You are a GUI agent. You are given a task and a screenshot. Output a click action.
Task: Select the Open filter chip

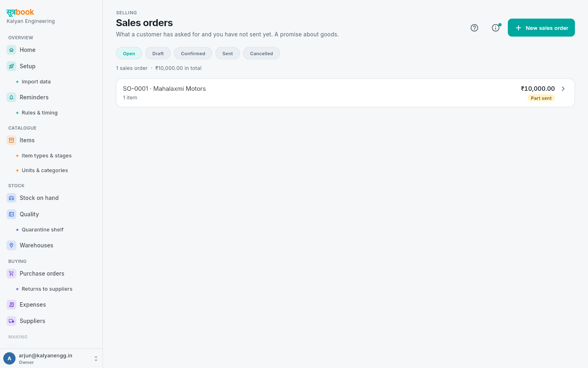pos(129,54)
